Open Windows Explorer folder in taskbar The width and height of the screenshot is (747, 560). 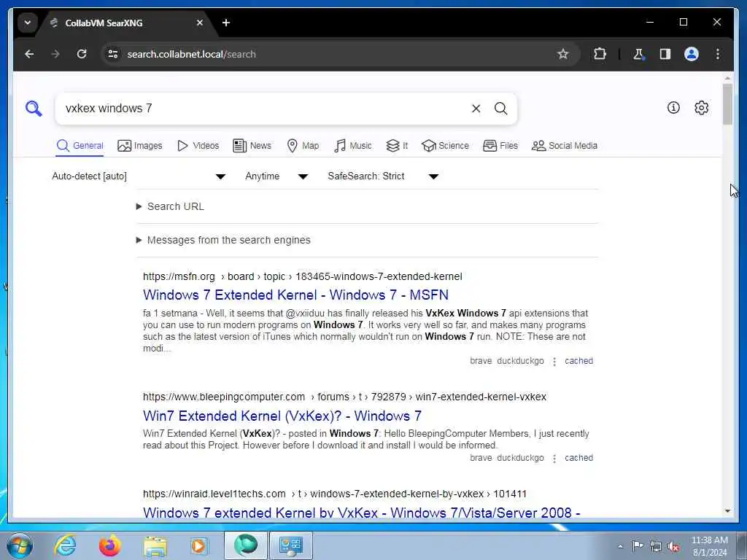click(x=155, y=545)
